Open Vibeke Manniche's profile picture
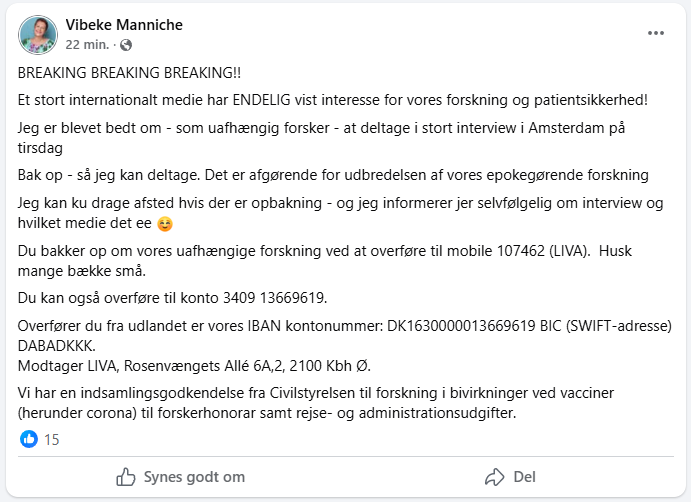The width and height of the screenshot is (691, 502). pos(38,35)
